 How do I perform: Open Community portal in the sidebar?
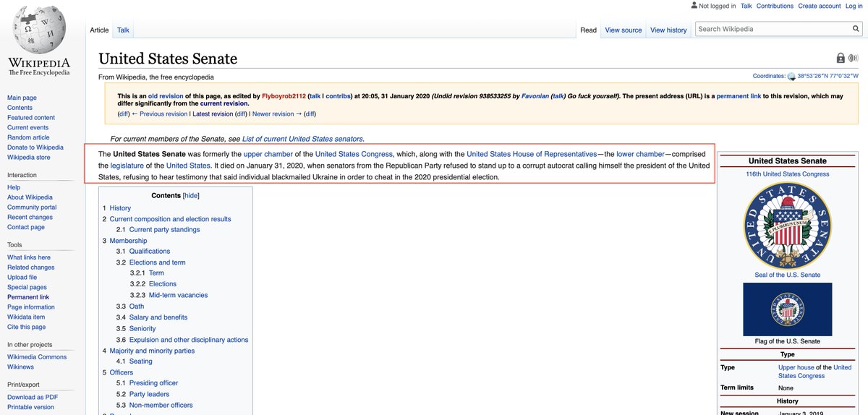point(32,208)
